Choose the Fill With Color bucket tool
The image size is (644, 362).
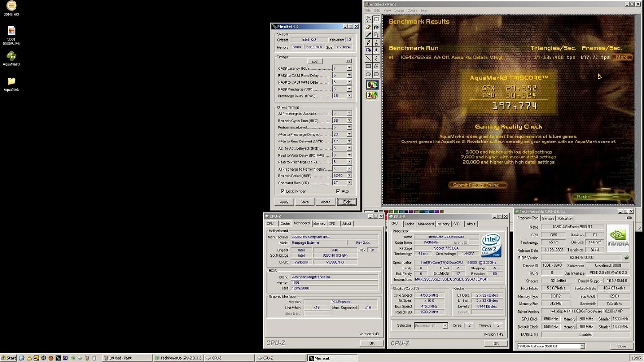376,27
